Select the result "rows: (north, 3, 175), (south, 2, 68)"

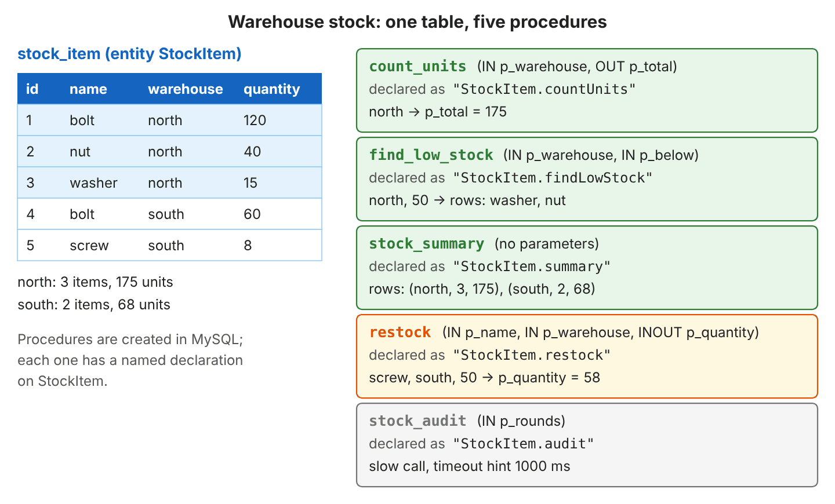(482, 289)
